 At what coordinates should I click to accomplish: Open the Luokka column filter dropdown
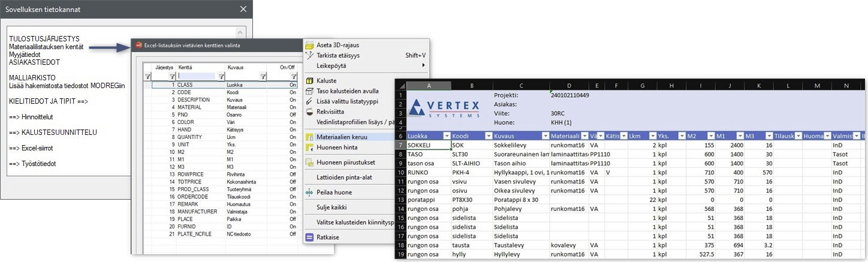click(x=445, y=136)
